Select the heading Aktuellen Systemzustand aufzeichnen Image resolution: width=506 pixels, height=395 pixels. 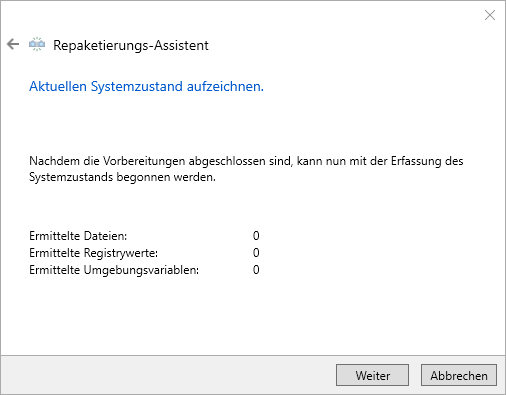[146, 86]
